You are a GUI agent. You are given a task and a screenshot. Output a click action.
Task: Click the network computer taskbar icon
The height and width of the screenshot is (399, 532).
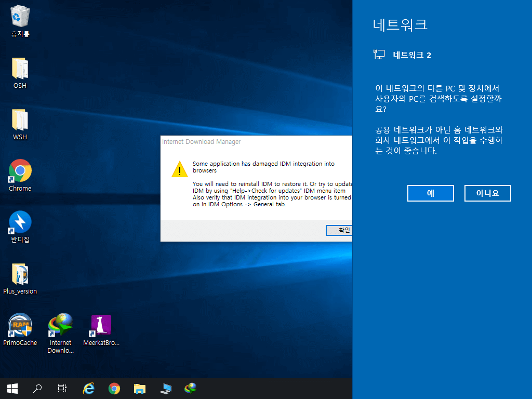[165, 389]
